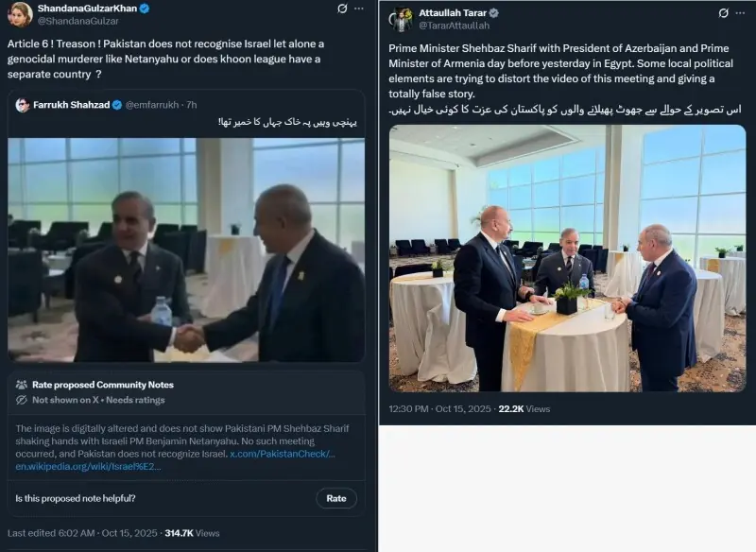
Task: Click the 'Not shown on X' hidden-eye icon
Action: click(x=22, y=400)
